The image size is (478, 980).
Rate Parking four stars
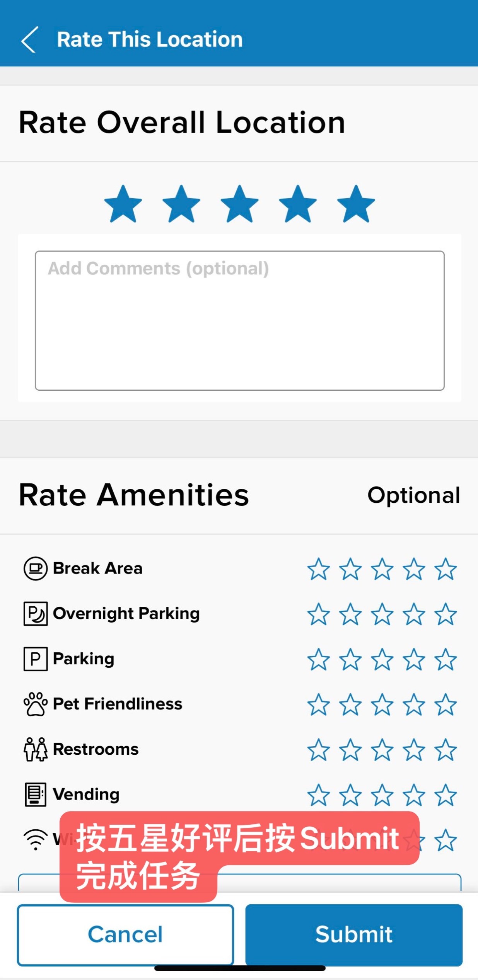(414, 659)
